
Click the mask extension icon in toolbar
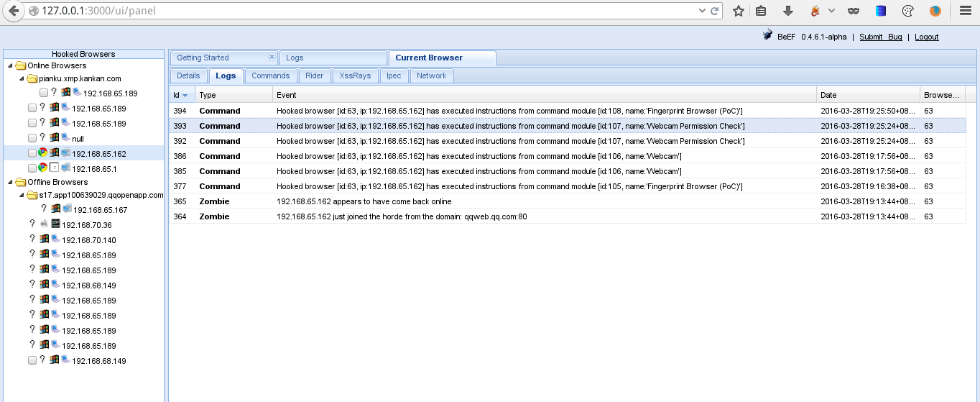854,11
